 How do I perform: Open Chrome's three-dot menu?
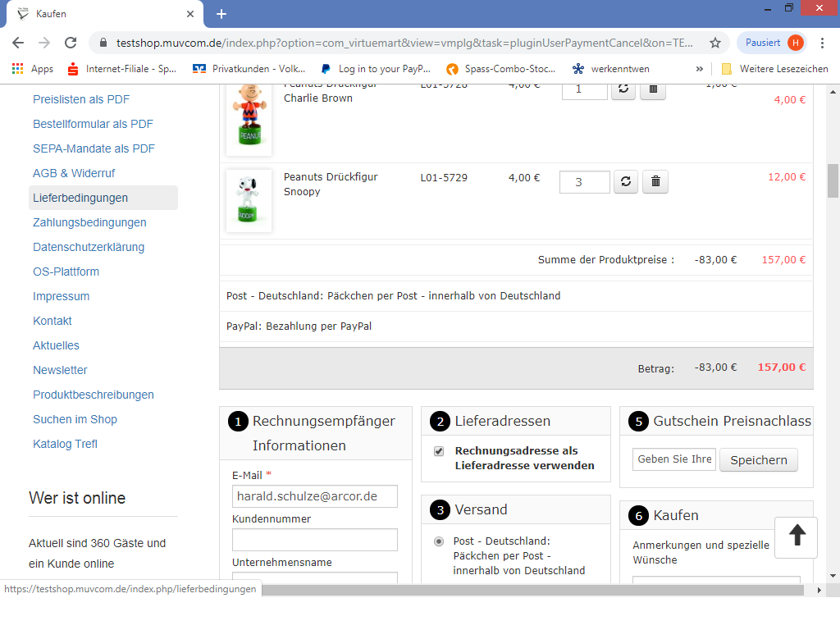pyautogui.click(x=824, y=43)
